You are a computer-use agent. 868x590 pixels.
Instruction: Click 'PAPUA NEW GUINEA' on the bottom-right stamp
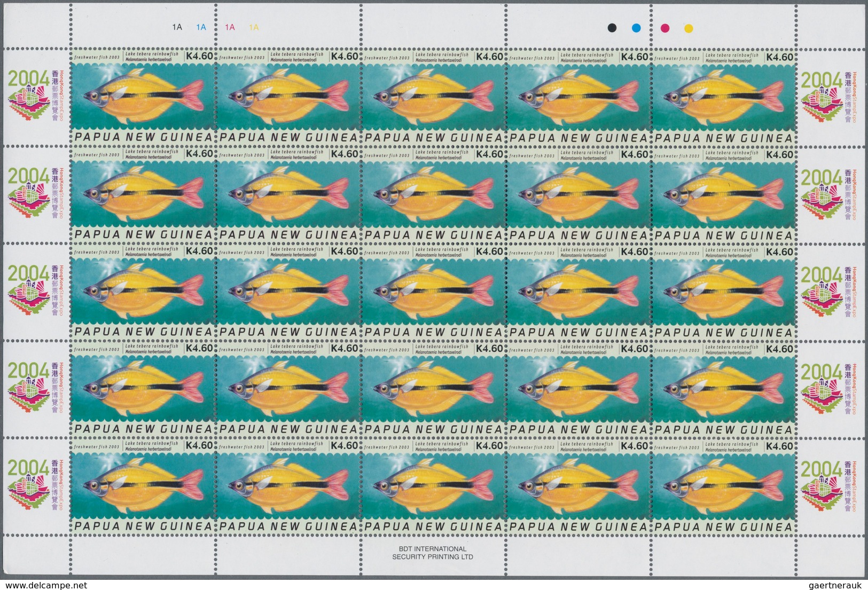coord(724,527)
